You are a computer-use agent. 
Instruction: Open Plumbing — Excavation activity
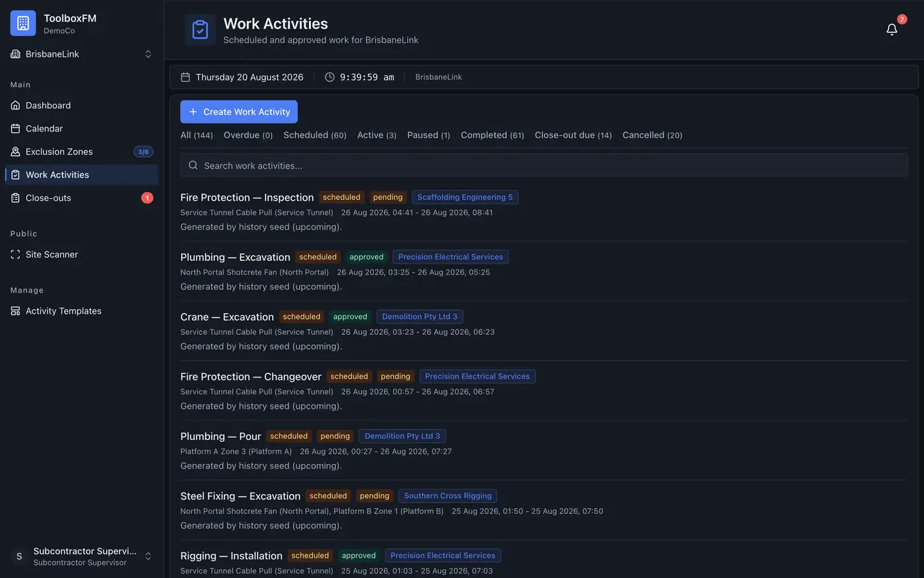pyautogui.click(x=235, y=257)
